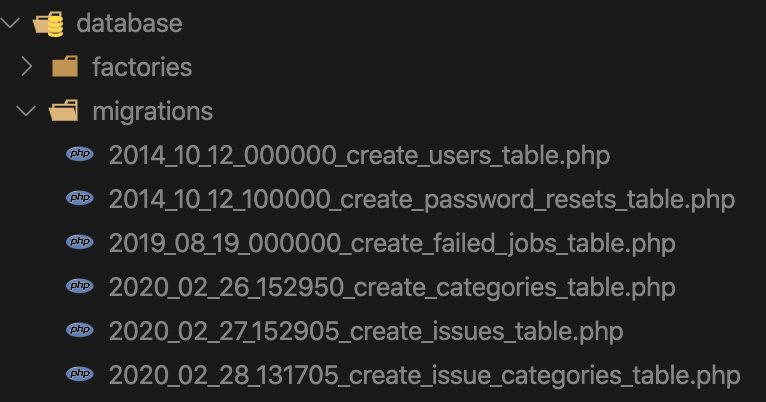This screenshot has height=402, width=766.
Task: Select the factories folder label
Action: (142, 67)
